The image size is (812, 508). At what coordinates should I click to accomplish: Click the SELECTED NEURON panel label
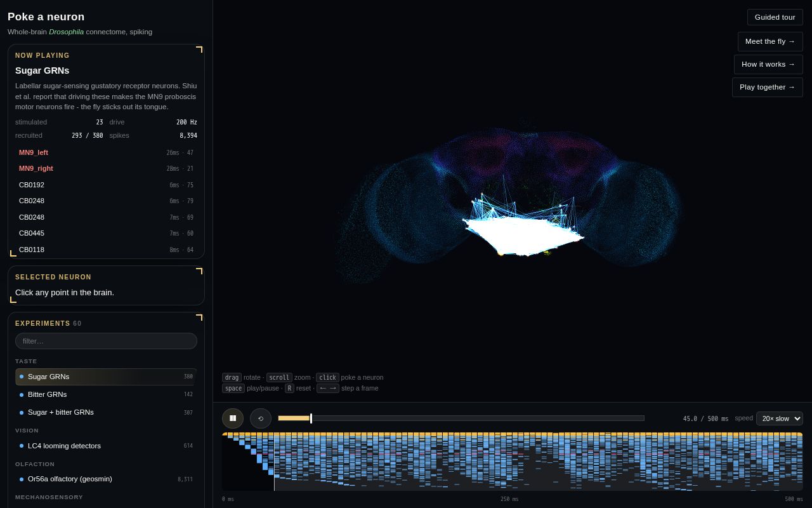click(x=53, y=277)
